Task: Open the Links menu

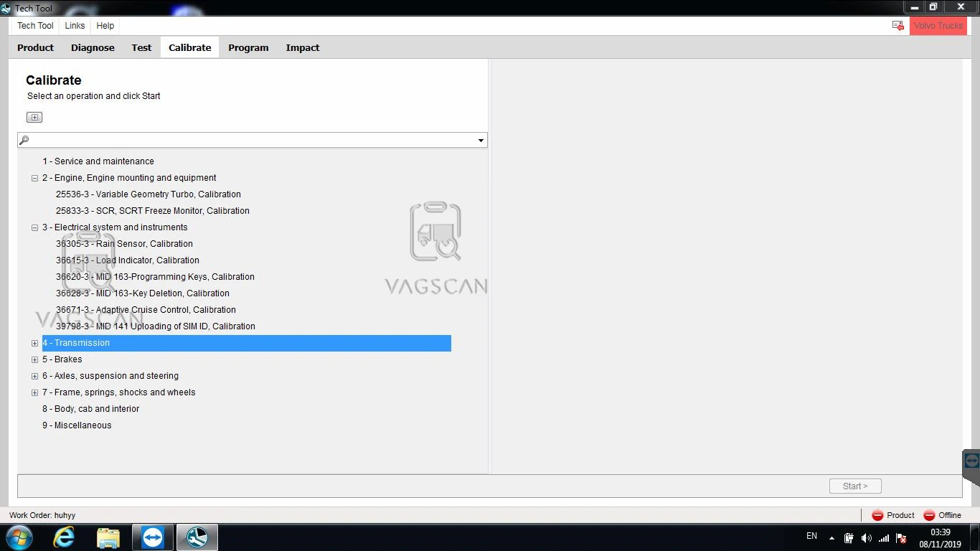Action: (75, 26)
